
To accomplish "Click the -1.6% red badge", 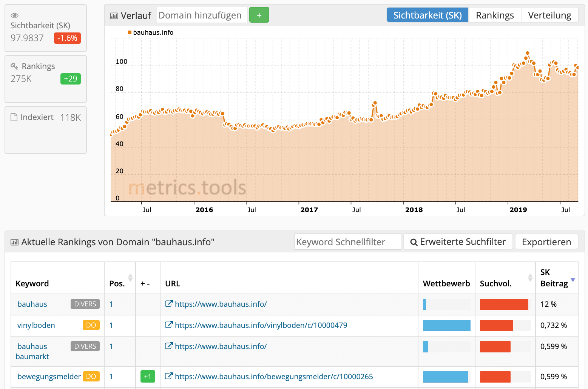I will pyautogui.click(x=67, y=38).
